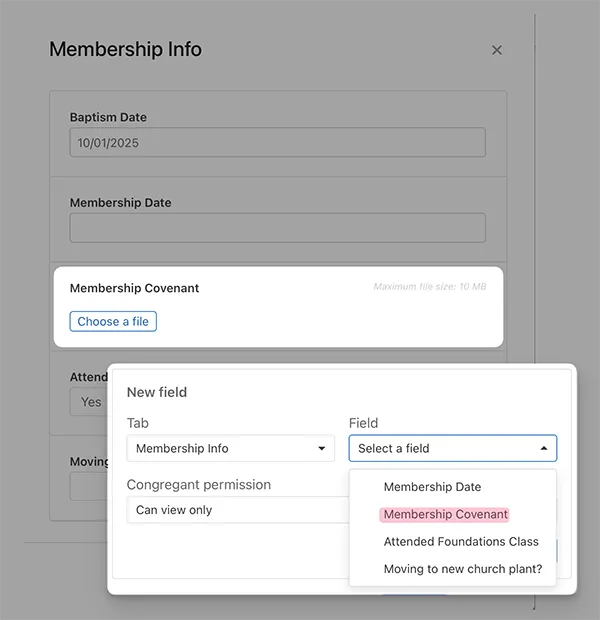
Task: Focus the empty Membership Date field
Action: click(x=277, y=227)
